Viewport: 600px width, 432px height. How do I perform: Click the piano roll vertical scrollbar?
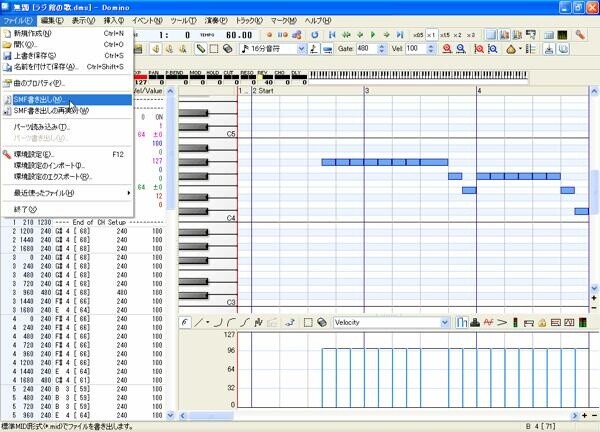[594, 191]
